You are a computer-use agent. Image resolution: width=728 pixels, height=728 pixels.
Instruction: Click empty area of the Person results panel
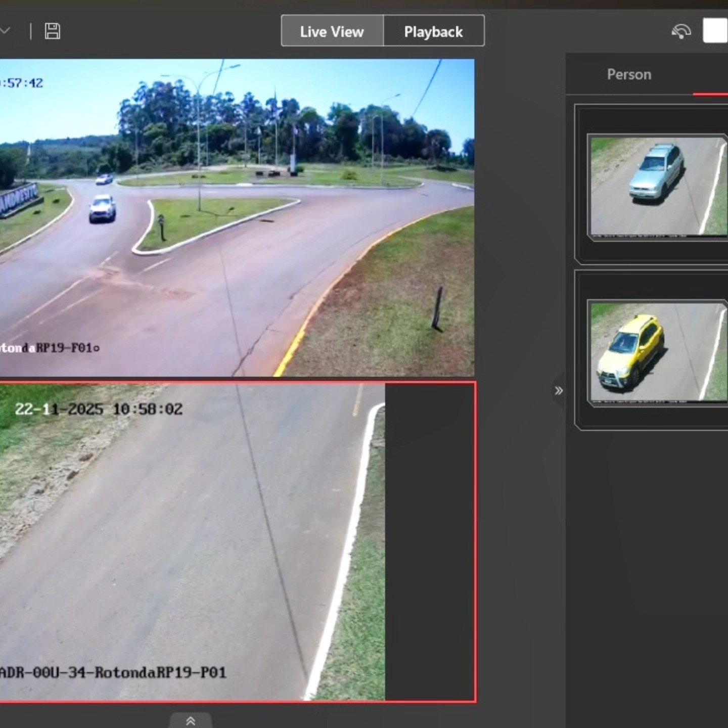(647, 556)
